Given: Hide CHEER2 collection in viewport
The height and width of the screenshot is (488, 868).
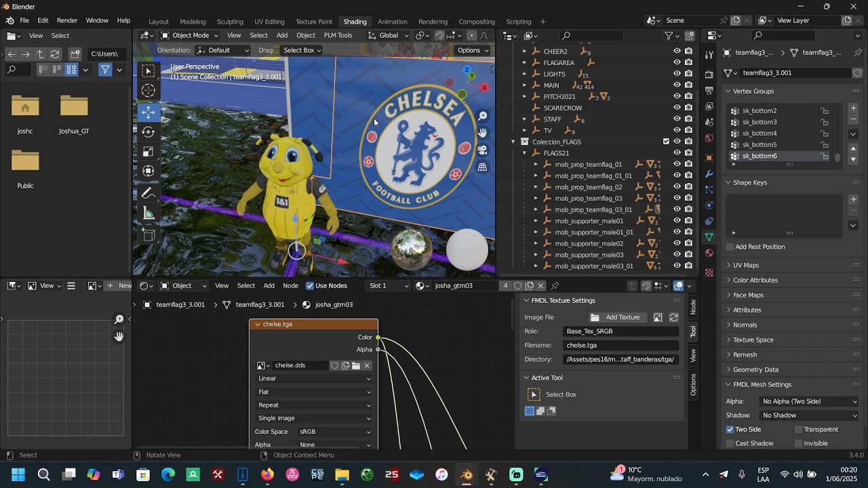Looking at the screenshot, I should tap(677, 52).
